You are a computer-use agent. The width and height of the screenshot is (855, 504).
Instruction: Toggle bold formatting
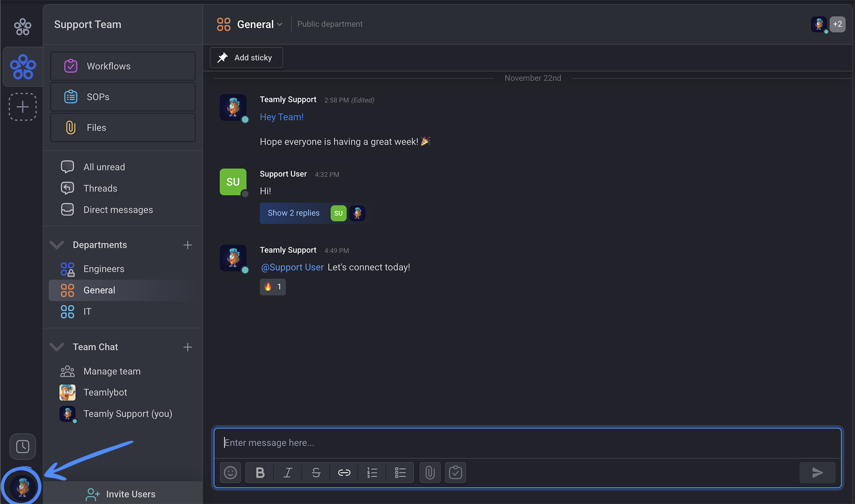[x=260, y=473]
